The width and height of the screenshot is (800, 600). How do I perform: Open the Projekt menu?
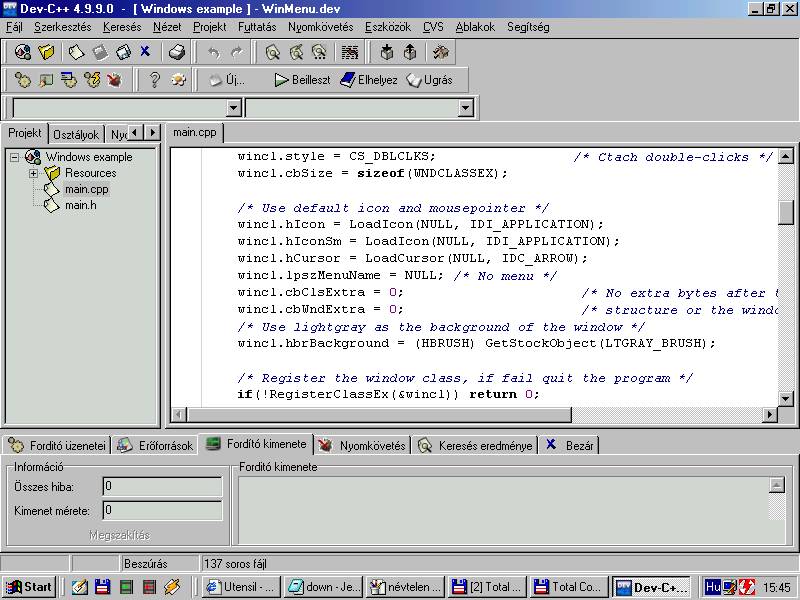pos(210,27)
